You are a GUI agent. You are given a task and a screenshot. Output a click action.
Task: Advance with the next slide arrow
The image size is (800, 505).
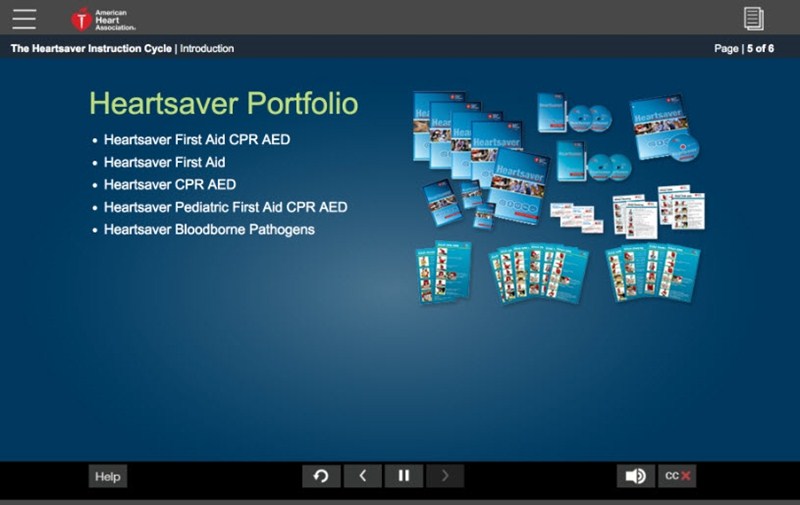coord(445,476)
